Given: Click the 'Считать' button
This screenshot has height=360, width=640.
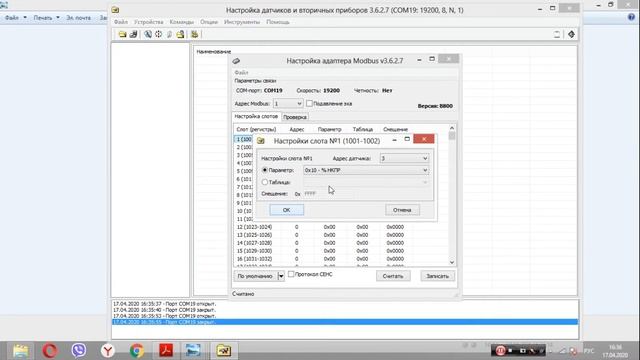Looking at the screenshot, I should [x=393, y=276].
